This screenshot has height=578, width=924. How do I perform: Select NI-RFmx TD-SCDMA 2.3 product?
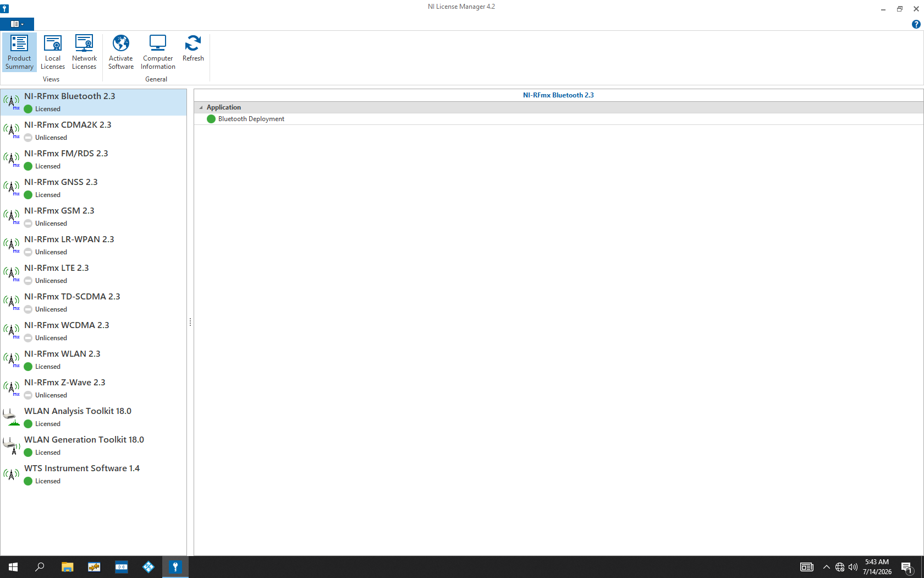point(94,302)
